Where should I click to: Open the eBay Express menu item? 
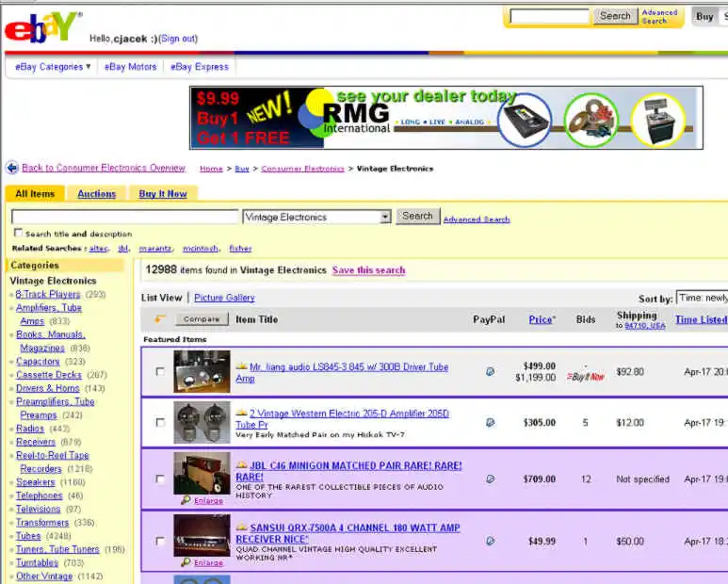(200, 67)
